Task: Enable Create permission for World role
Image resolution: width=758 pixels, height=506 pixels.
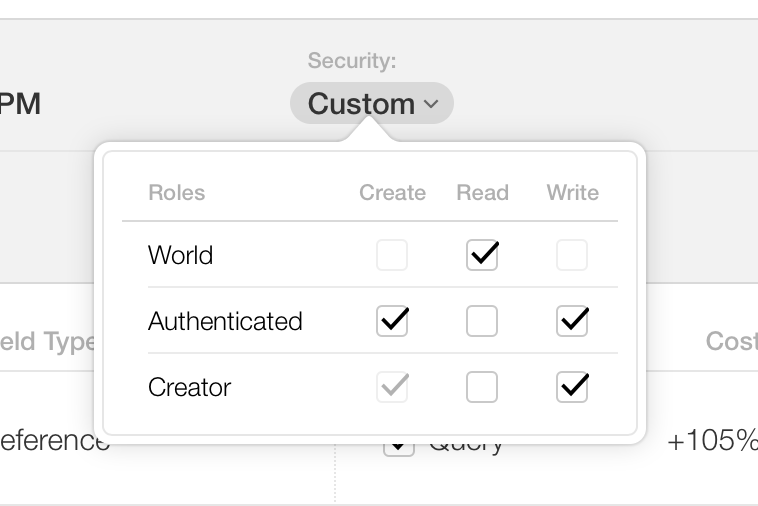Action: pyautogui.click(x=392, y=256)
